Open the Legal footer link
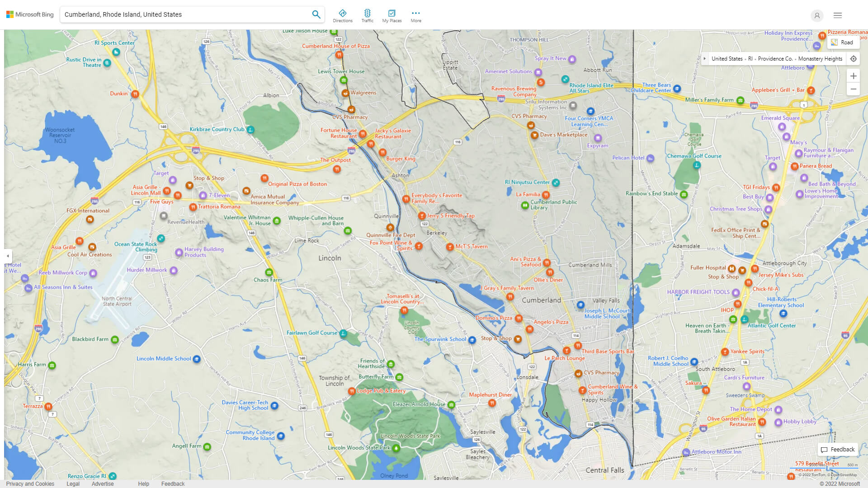 pyautogui.click(x=73, y=483)
